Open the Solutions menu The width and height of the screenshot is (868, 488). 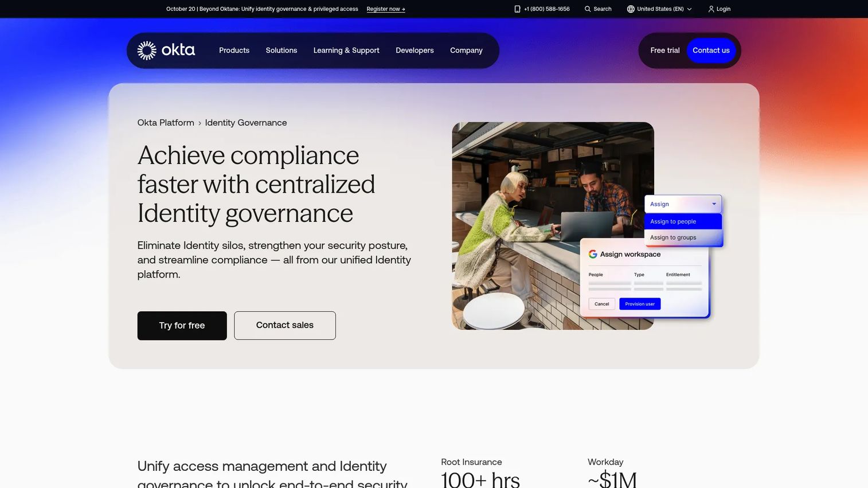click(281, 50)
